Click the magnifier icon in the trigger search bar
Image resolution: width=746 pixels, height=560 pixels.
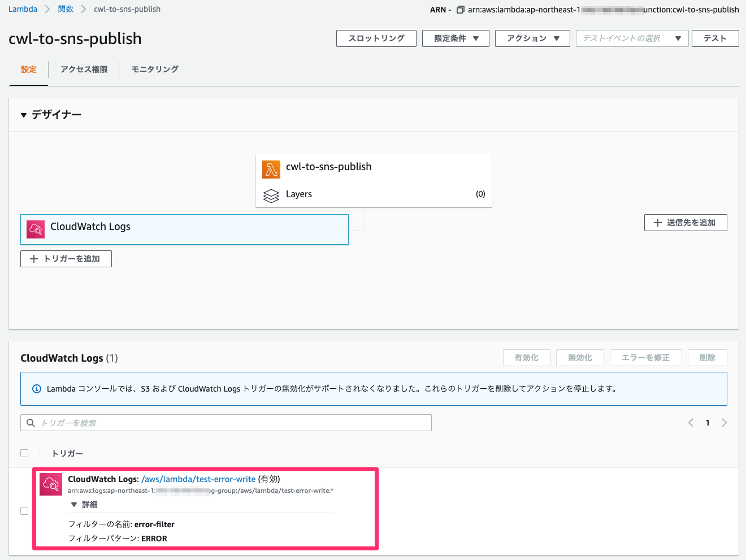pyautogui.click(x=30, y=422)
